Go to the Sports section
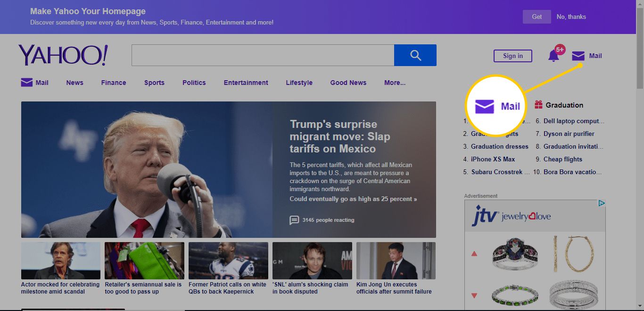The width and height of the screenshot is (644, 311). (154, 83)
